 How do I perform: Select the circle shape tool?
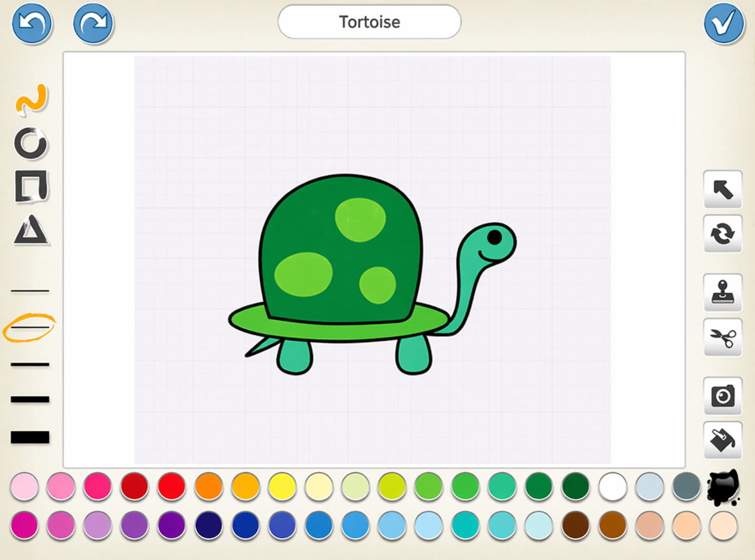(x=31, y=143)
